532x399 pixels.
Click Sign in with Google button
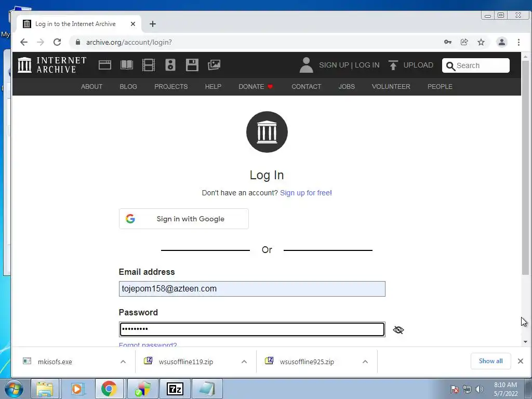[x=184, y=219]
